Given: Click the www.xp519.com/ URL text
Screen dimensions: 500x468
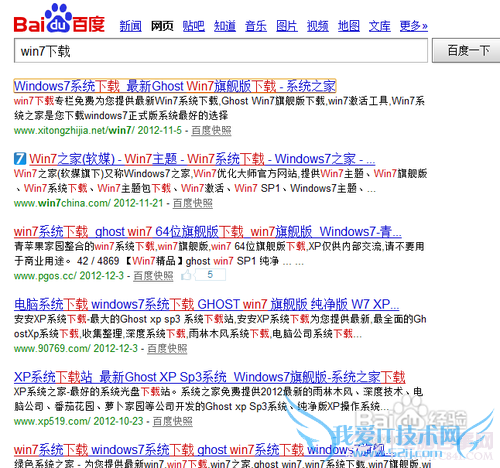Looking at the screenshot, I should 51,421.
